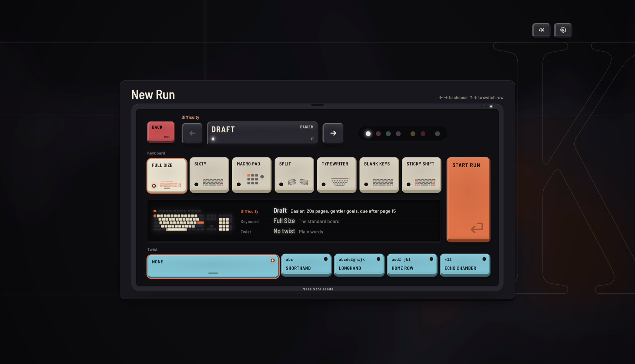635x364 pixels.
Task: Choose the third green difficulty dot
Action: point(388,134)
